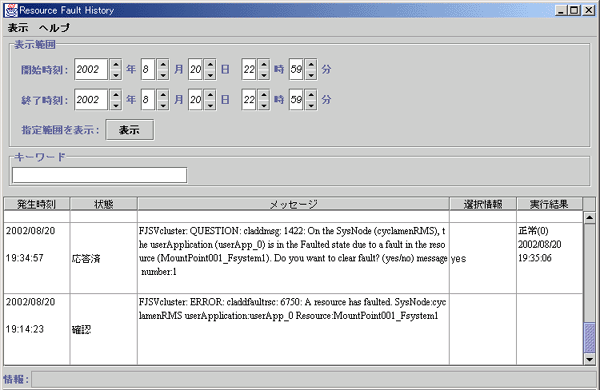The image size is (600, 390).
Task: Decrease the start time hour value
Action: coord(264,75)
